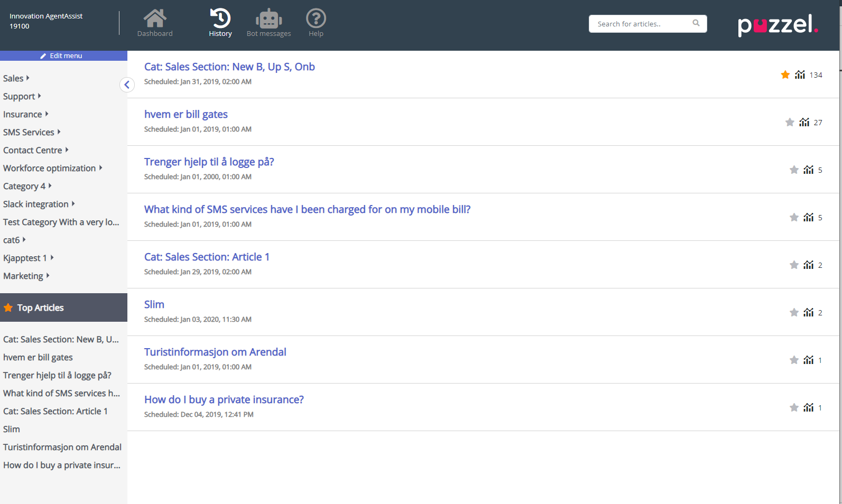Toggle favorite star for 'How do I buy a private insurance?'
This screenshot has height=504, width=842.
point(793,408)
